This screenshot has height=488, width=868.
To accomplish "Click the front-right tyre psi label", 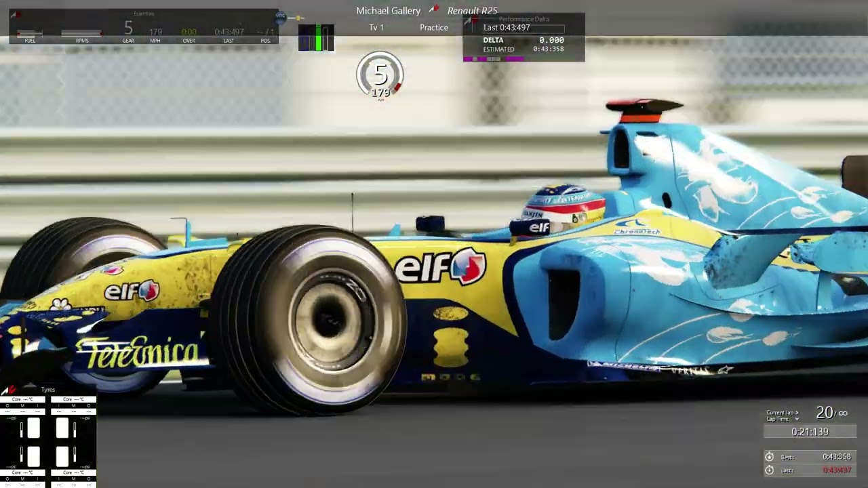I will 85,418.
